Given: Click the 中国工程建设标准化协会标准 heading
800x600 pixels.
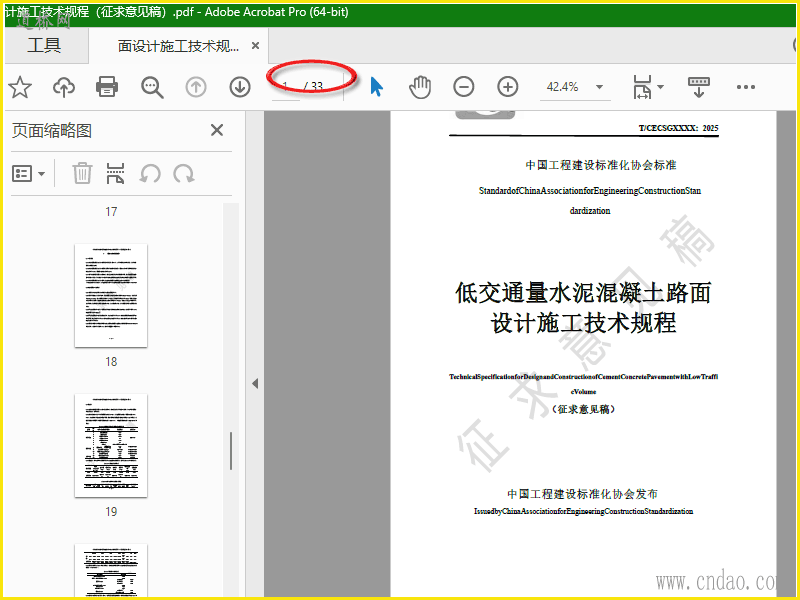Looking at the screenshot, I should click(x=601, y=165).
